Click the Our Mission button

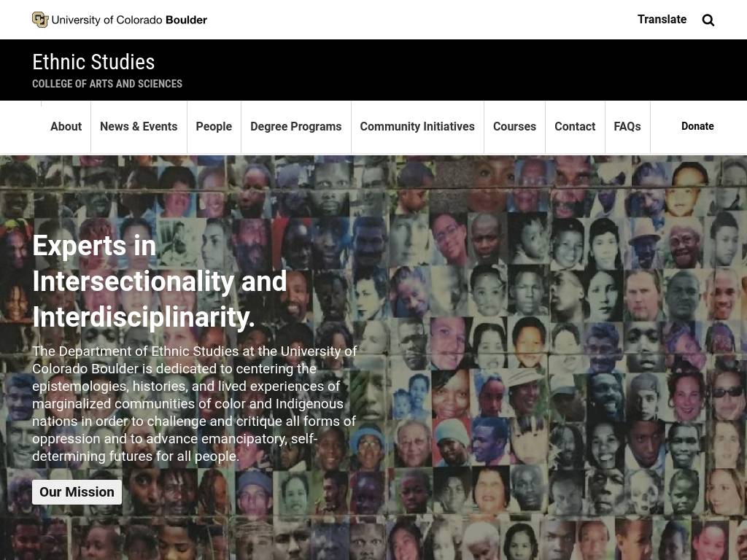coord(77,492)
